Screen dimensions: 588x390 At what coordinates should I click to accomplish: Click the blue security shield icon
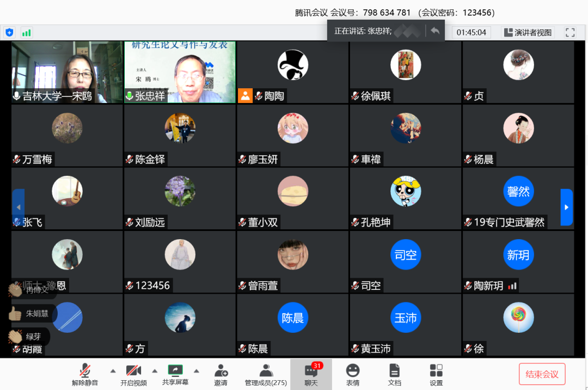point(9,33)
